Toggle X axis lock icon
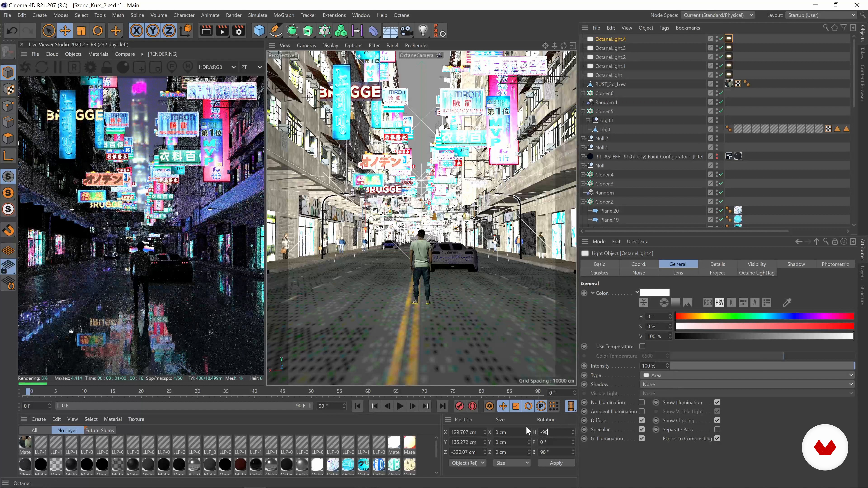 137,31
